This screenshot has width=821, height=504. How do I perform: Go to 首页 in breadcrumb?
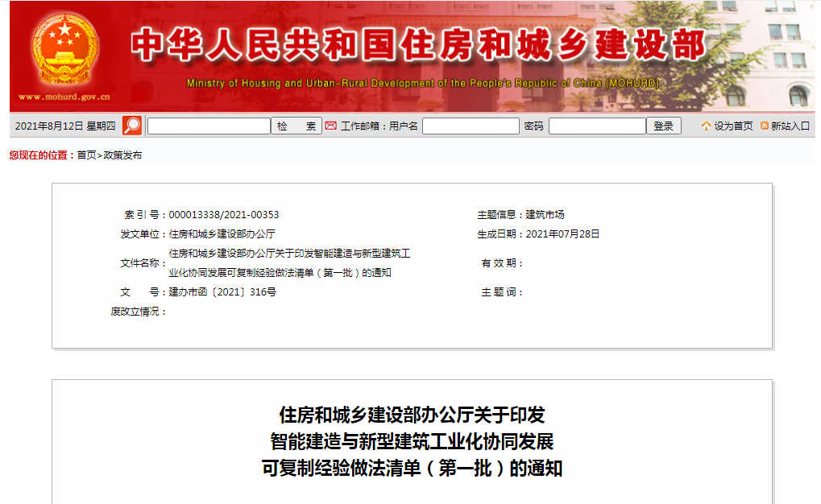tap(86, 155)
